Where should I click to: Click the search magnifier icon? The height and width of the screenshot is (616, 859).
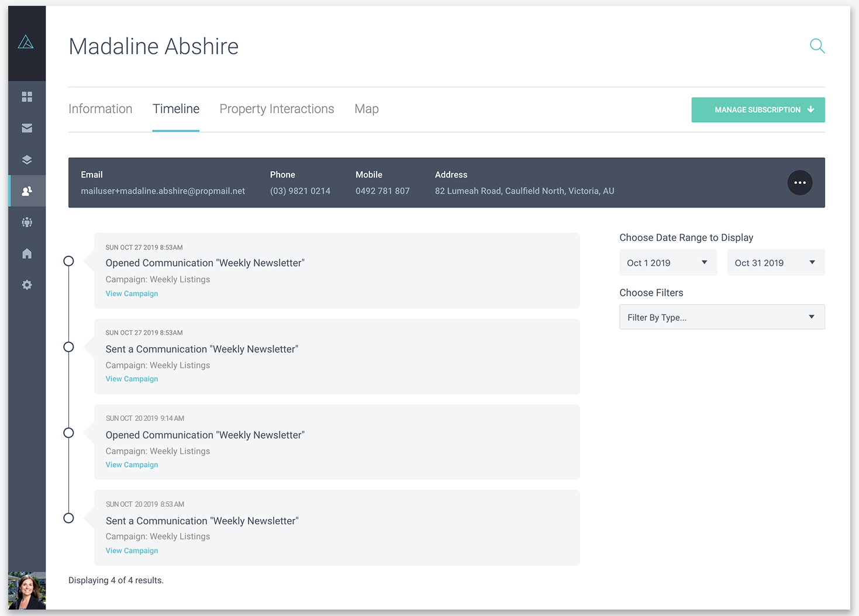coord(817,46)
